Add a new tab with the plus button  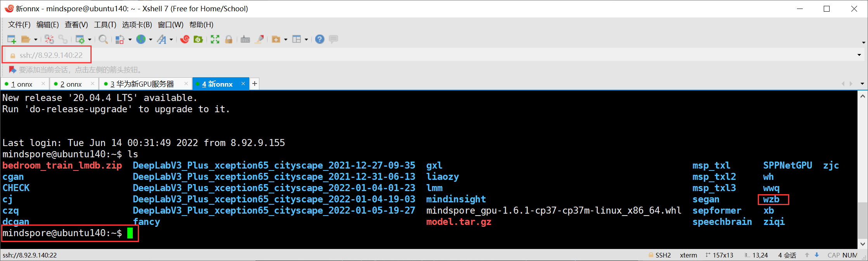pos(255,84)
